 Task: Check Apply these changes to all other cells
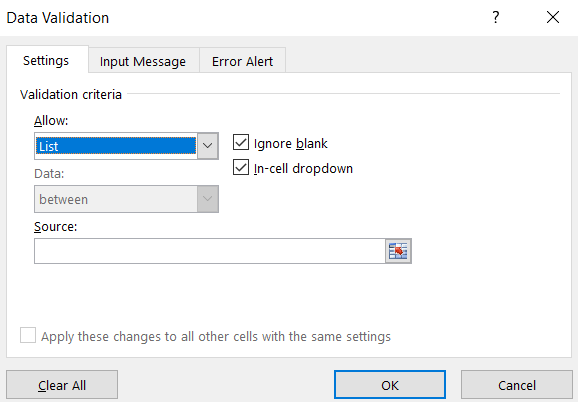tap(28, 335)
